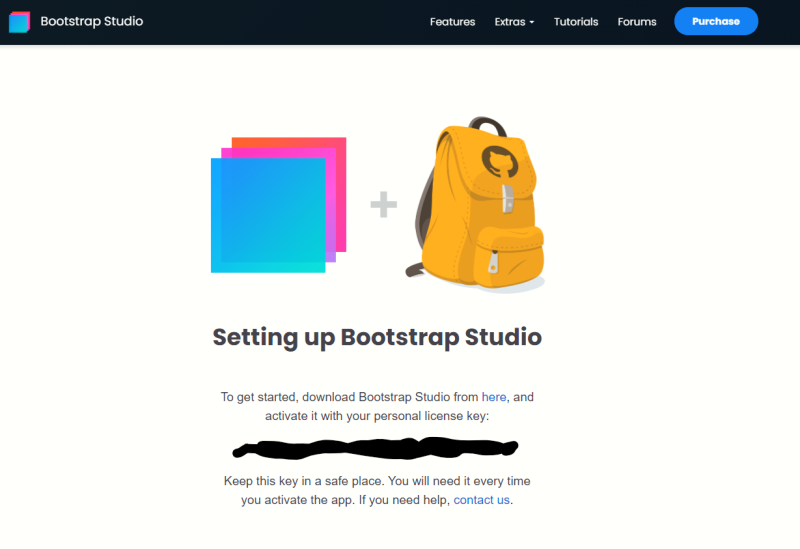Expand the Extras dropdown menu
The image size is (800, 549).
514,22
